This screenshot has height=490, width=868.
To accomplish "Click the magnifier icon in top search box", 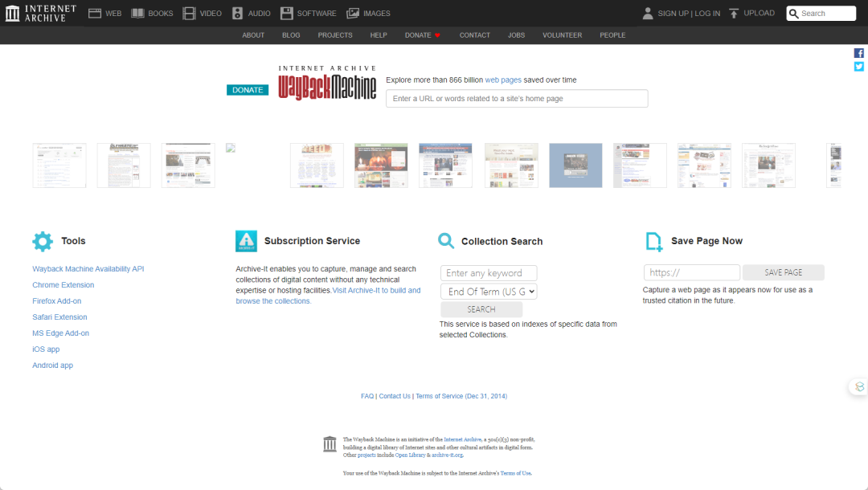I will 794,14.
